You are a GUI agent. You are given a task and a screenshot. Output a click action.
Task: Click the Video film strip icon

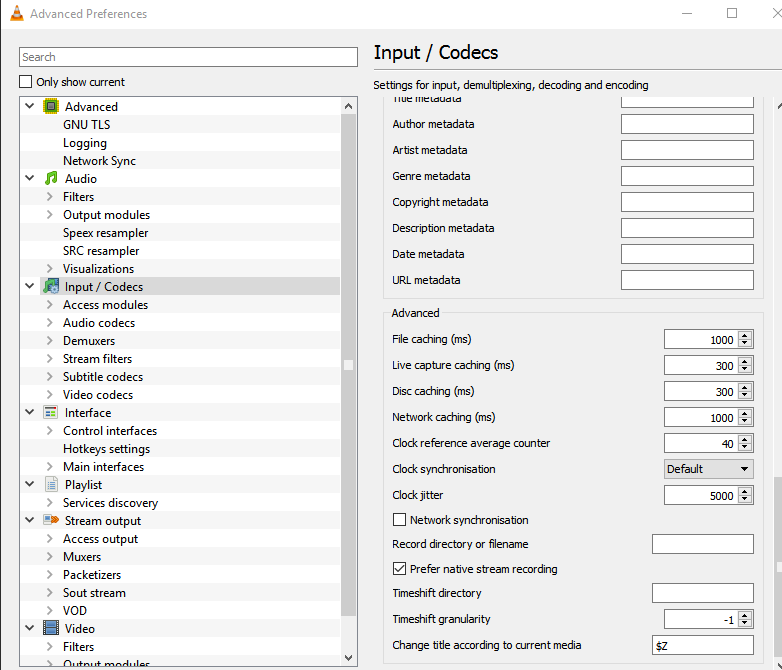point(51,629)
